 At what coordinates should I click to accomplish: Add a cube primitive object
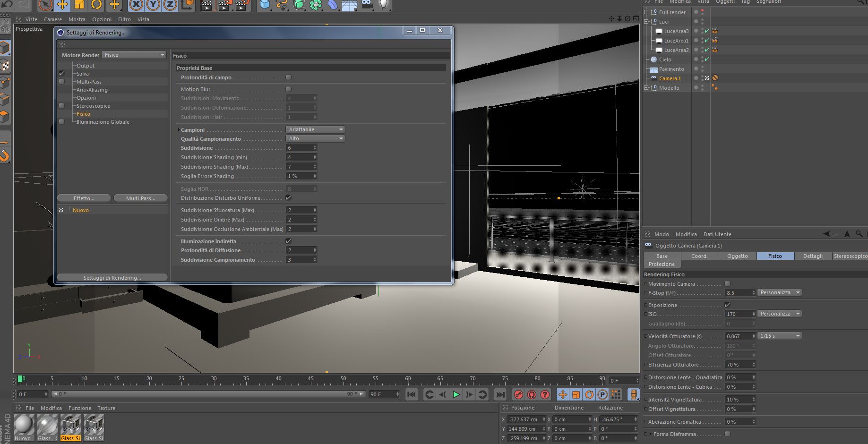pyautogui.click(x=265, y=5)
